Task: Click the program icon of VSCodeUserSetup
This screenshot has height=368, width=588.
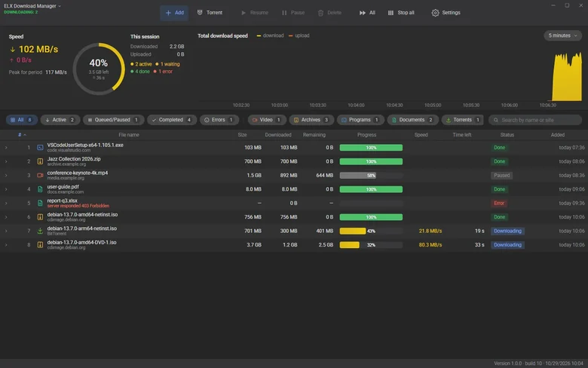Action: [40, 148]
